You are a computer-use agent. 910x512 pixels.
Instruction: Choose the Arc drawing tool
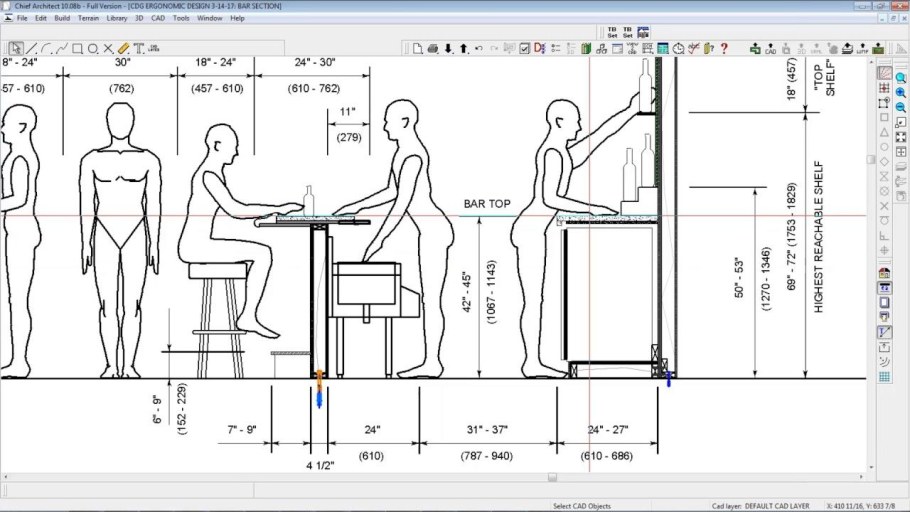click(x=46, y=48)
